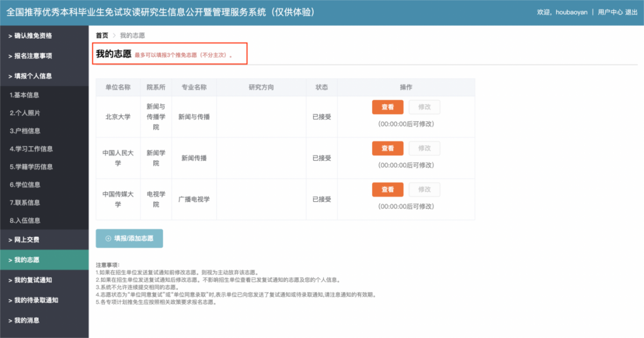Click the 研究方向 column header

coord(261,87)
